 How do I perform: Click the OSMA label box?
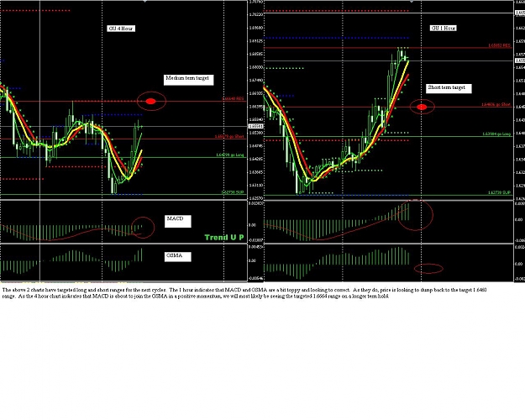point(178,257)
